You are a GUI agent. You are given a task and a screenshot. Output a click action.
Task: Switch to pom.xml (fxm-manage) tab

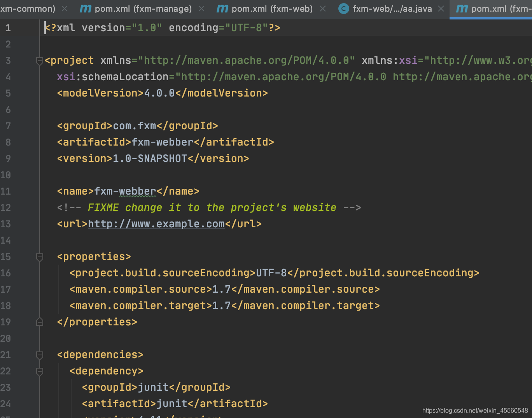click(x=143, y=9)
